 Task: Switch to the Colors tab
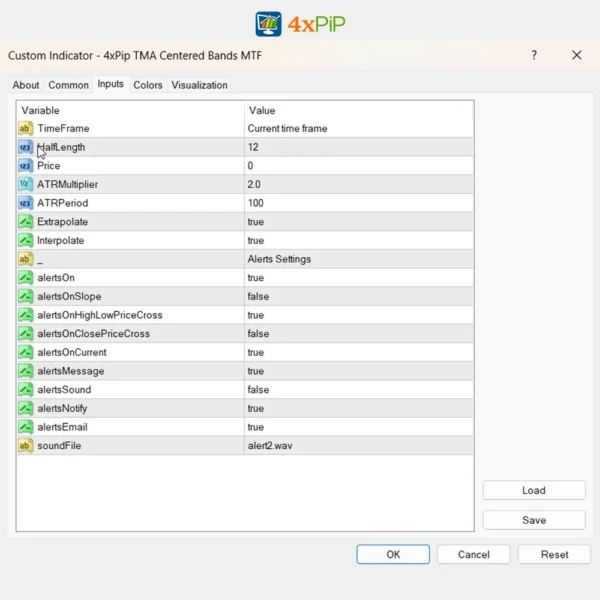[148, 86]
